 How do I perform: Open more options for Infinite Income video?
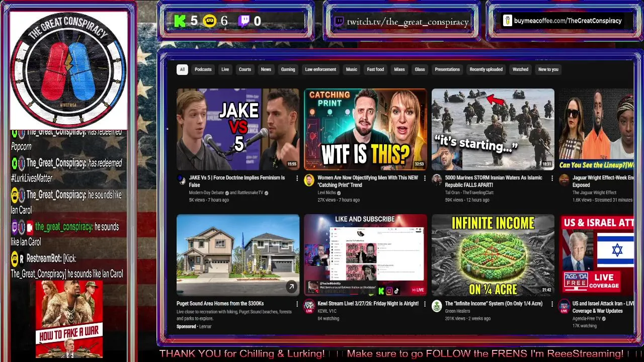pyautogui.click(x=552, y=304)
